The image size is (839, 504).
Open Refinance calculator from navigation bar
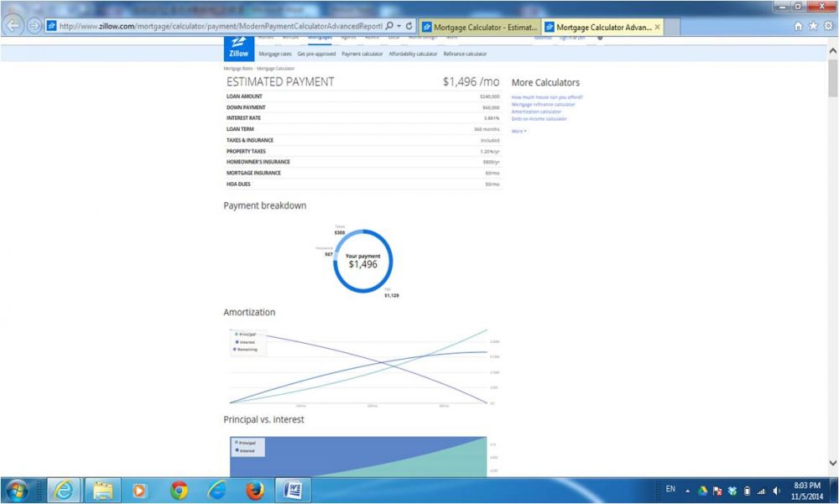pos(465,54)
